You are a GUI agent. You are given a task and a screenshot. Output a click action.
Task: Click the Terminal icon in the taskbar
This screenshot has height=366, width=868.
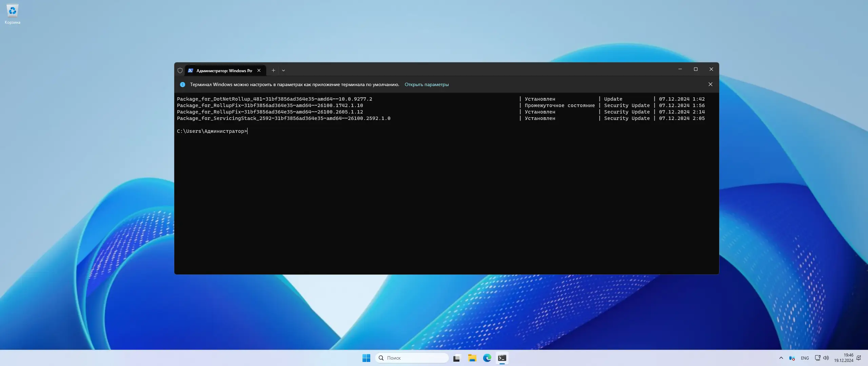click(502, 358)
